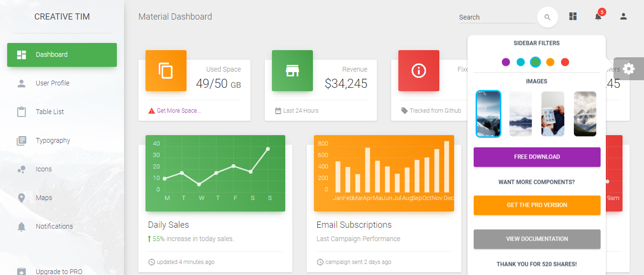Viewport: 644px width, 275px height.
Task: Click 'THANK YOU FOR 520 SHARES!' text
Action: click(537, 264)
